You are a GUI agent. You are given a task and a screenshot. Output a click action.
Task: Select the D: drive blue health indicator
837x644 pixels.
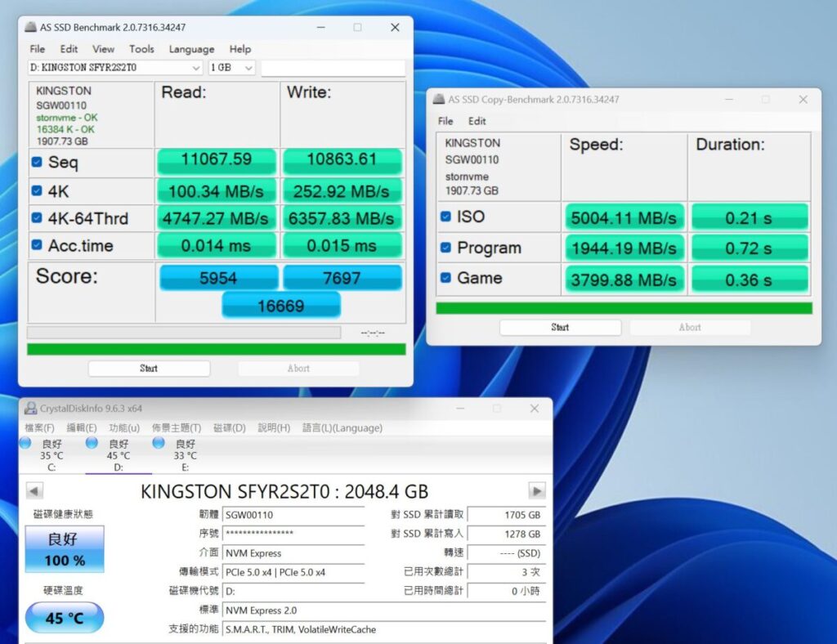(x=92, y=442)
